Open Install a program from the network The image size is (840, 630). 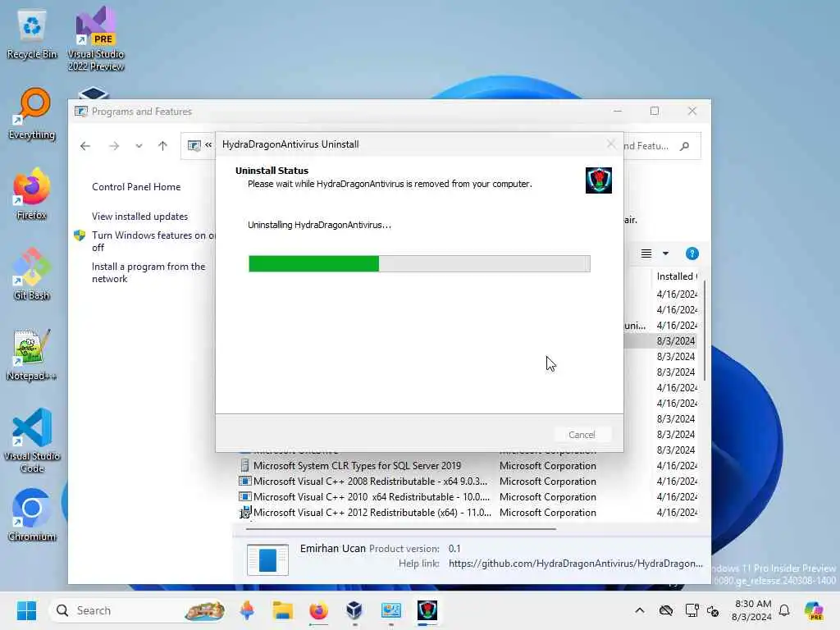(x=148, y=272)
